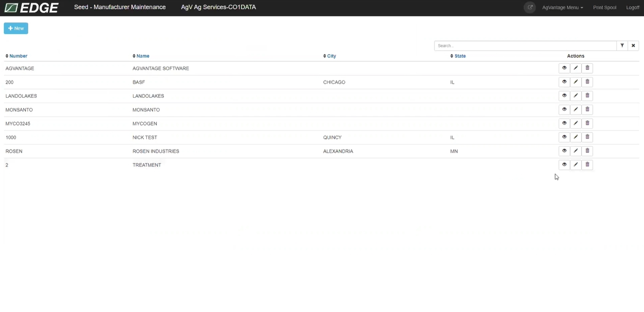Select the NICK TEST name cell
This screenshot has width=644, height=312.
145,137
